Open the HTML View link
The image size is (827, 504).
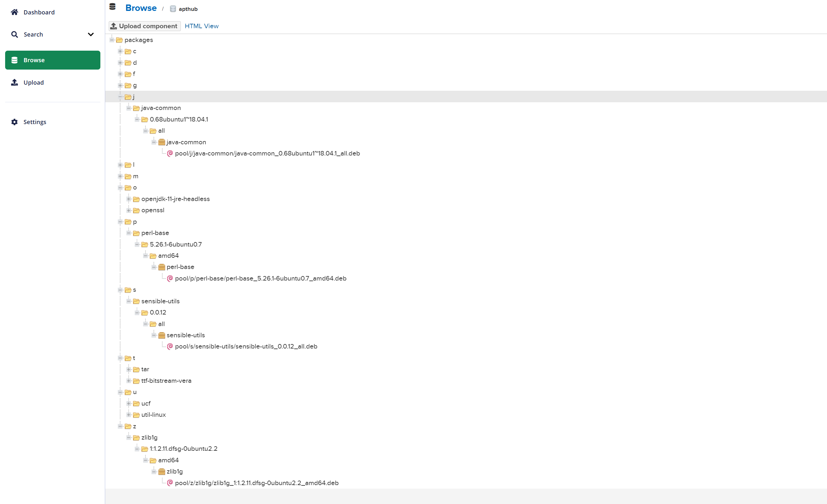201,26
